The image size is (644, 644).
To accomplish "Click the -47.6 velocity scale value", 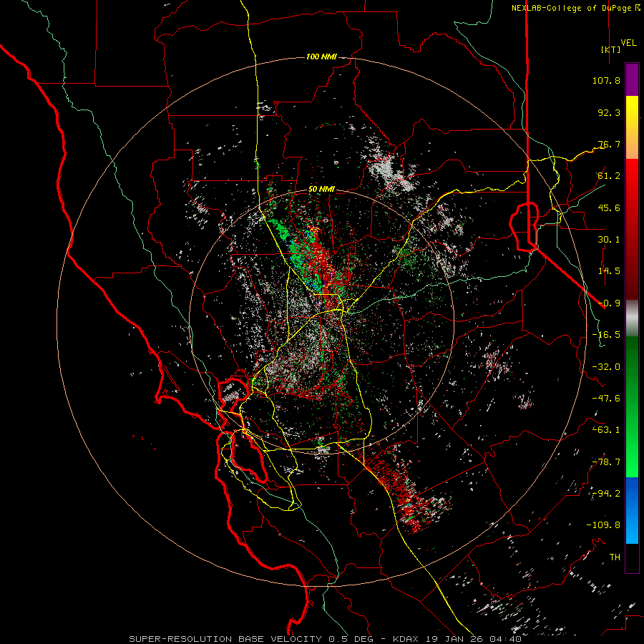I will coord(606,399).
